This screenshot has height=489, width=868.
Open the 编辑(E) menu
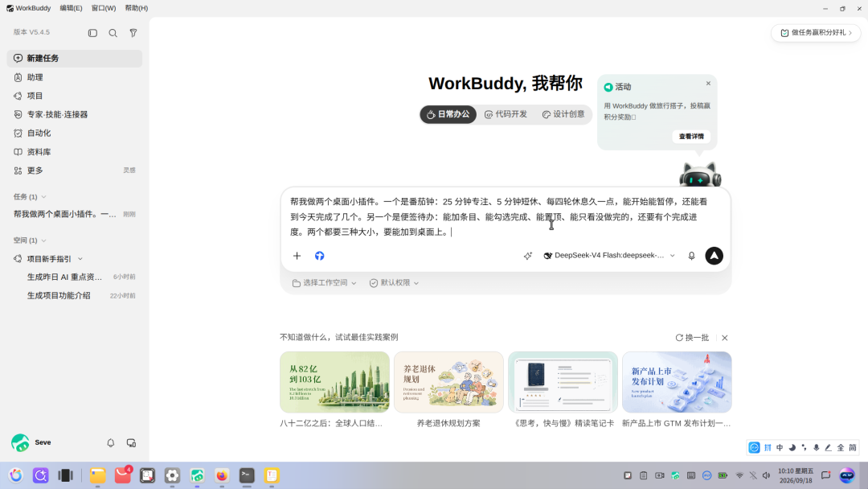pos(71,8)
